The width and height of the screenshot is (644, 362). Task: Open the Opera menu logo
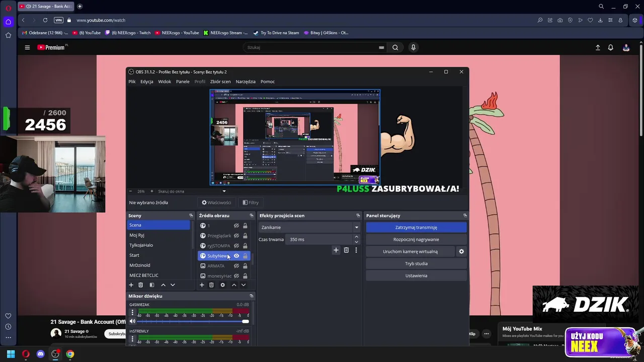(8, 8)
